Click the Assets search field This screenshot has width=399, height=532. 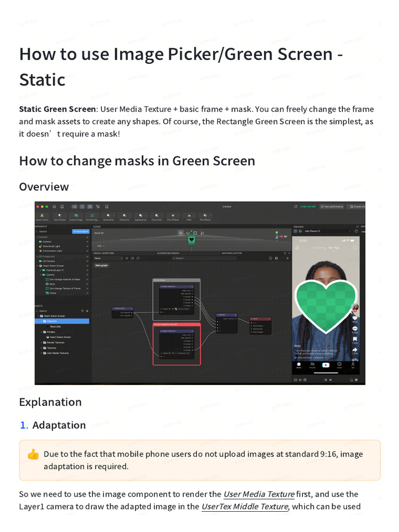click(x=57, y=311)
